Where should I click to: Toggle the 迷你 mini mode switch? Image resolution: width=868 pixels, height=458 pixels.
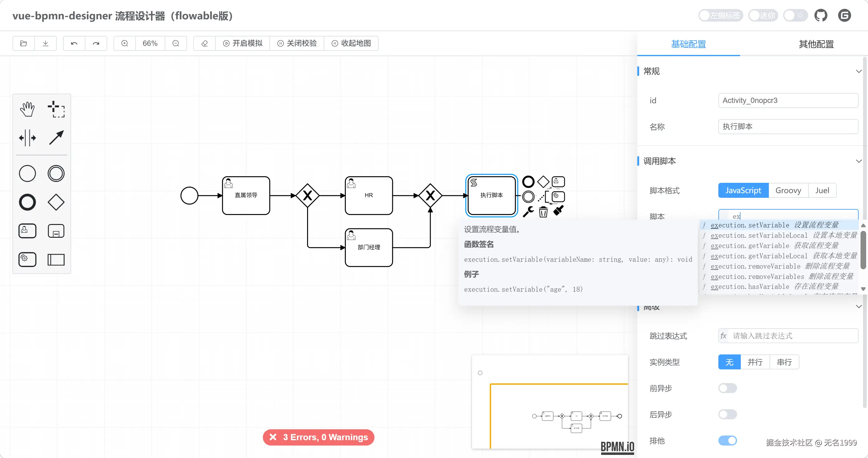tap(763, 16)
